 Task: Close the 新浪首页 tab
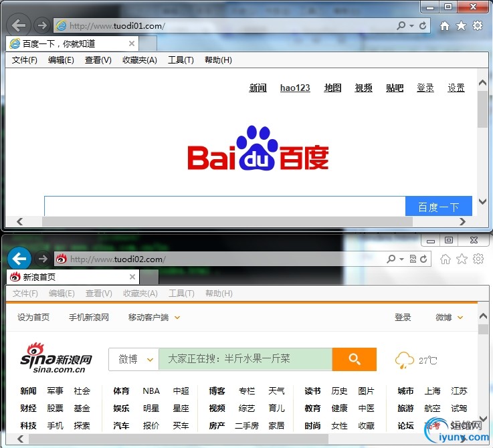(x=132, y=277)
